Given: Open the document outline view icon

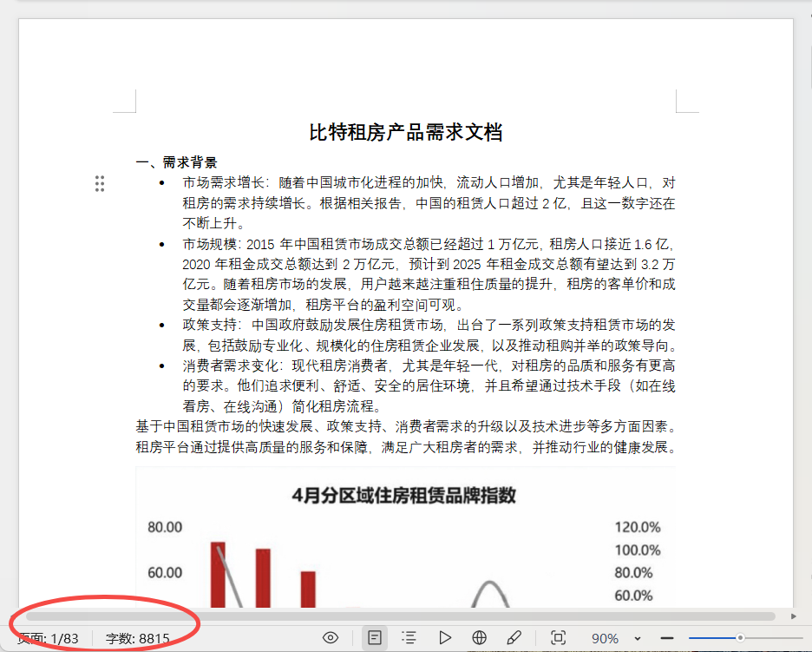Looking at the screenshot, I should pos(409,637).
